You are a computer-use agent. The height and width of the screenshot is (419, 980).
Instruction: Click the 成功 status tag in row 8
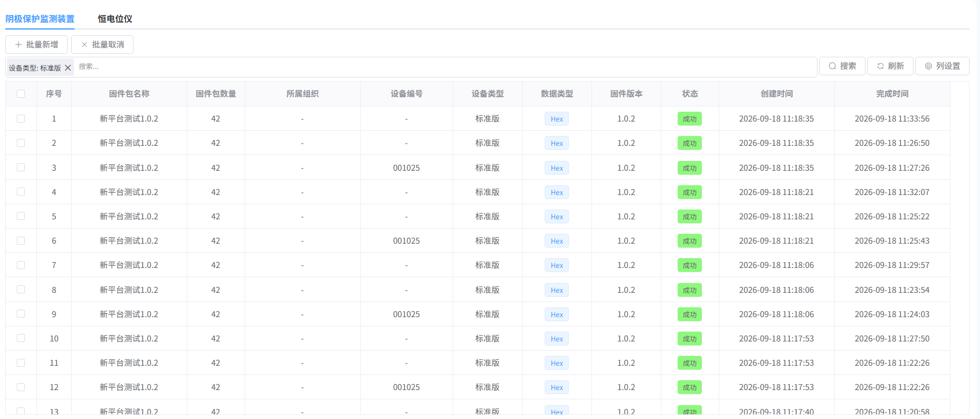tap(690, 290)
